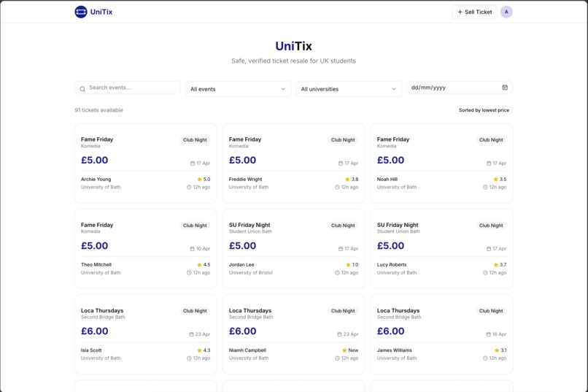Click star rating icon beside 4.3

coord(199,350)
